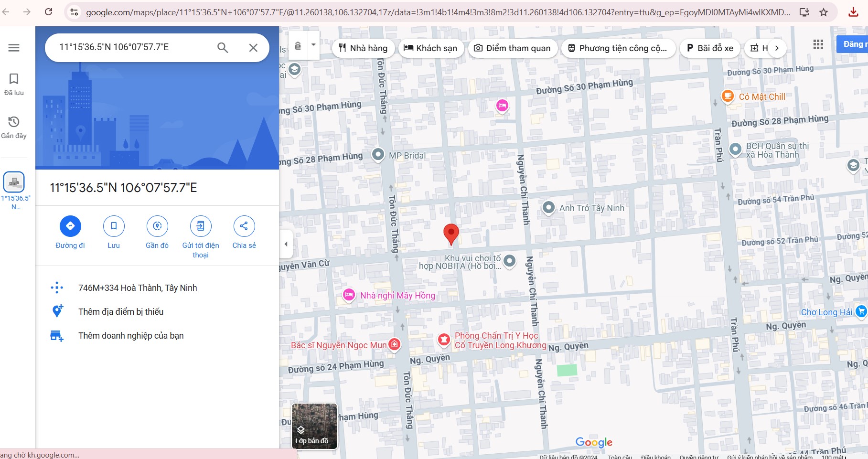Click the red location pin marker
Image resolution: width=868 pixels, height=459 pixels.
tap(451, 234)
